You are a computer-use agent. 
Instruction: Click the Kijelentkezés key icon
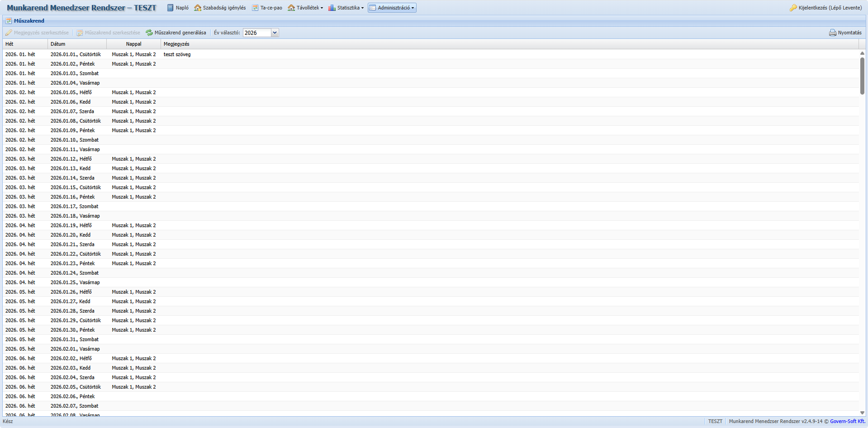[793, 8]
